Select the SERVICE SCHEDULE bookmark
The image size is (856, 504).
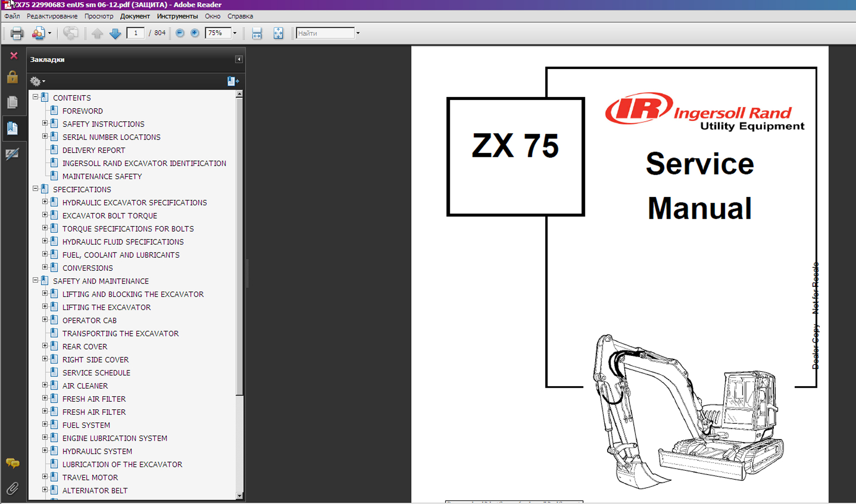pos(96,373)
